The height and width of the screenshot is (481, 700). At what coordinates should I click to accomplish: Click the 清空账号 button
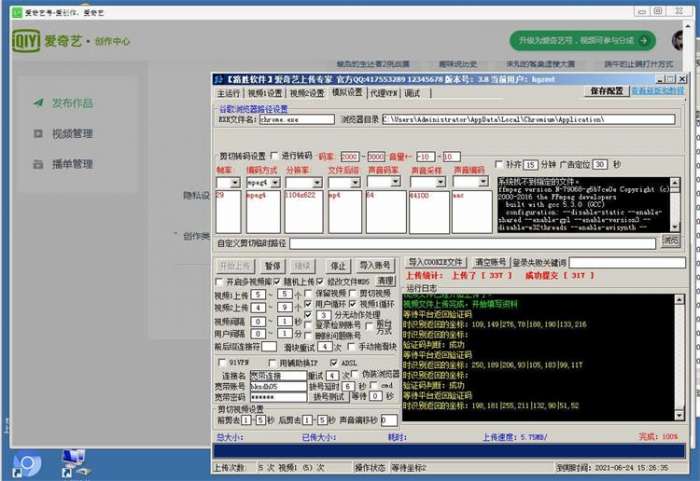(x=490, y=262)
